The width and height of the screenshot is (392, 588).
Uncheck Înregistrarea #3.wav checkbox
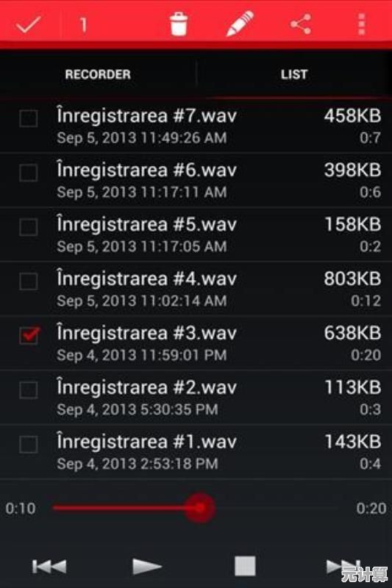click(29, 335)
